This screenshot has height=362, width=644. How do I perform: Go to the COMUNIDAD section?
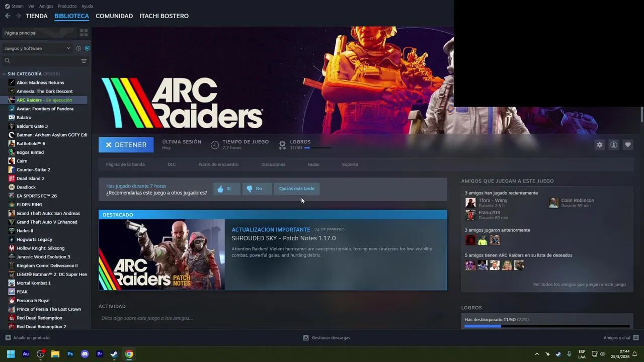click(114, 16)
